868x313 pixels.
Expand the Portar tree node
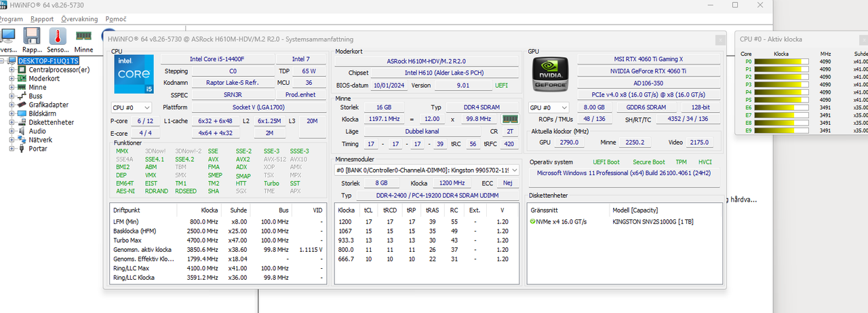(x=12, y=149)
